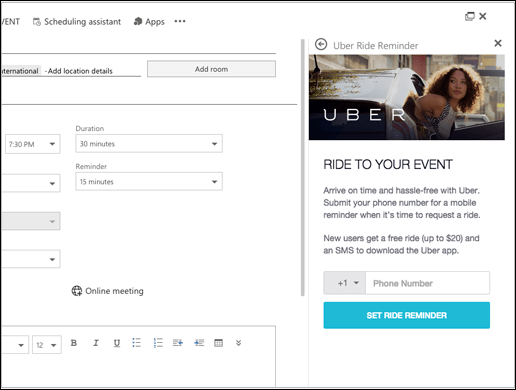The width and height of the screenshot is (516, 390).
Task: Add an Online meeting
Action: (x=108, y=291)
